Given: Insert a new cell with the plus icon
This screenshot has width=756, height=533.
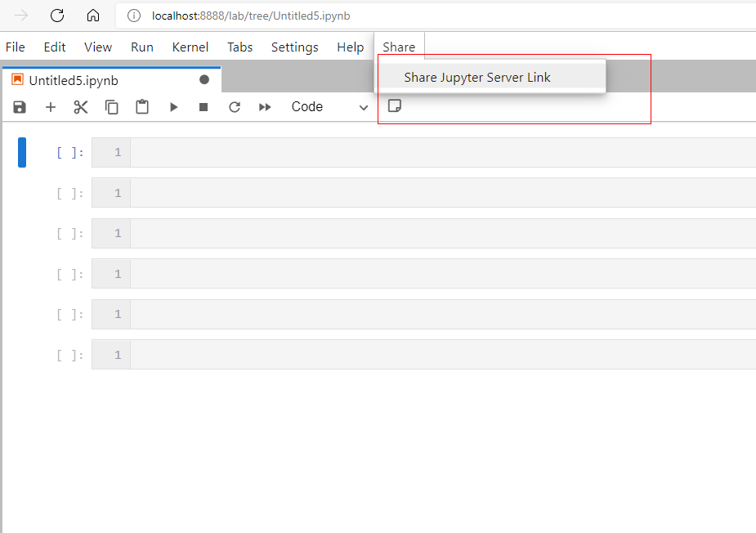Looking at the screenshot, I should pos(50,107).
